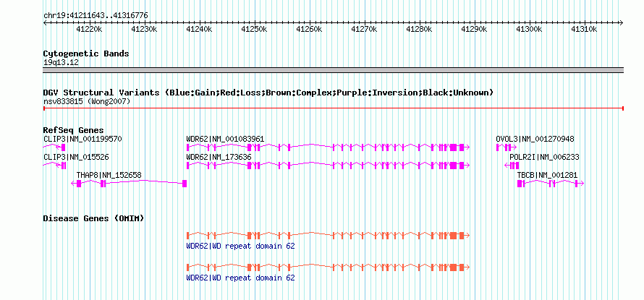The width and height of the screenshot is (644, 300).
Task: Click the 41310k ruler tick label
Action: (584, 30)
